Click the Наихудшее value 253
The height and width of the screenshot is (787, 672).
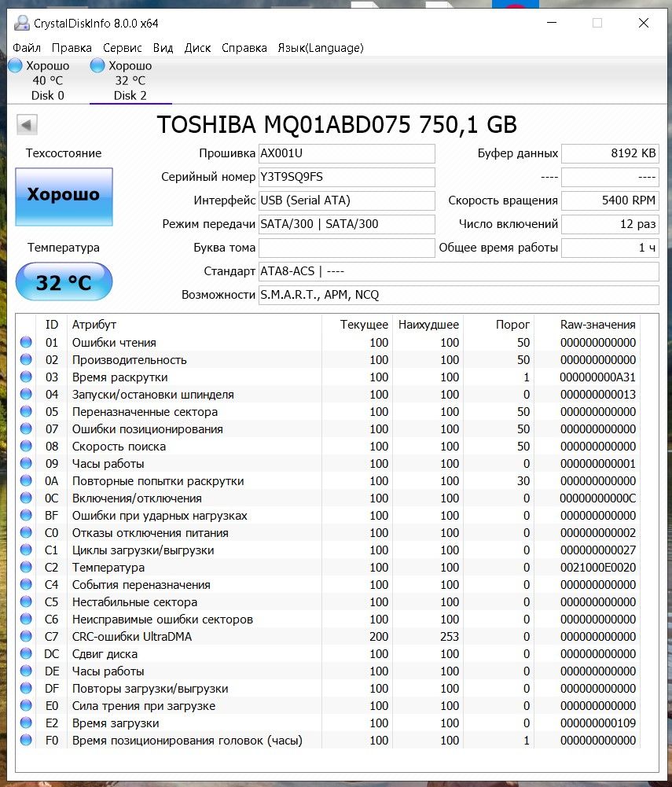point(450,637)
